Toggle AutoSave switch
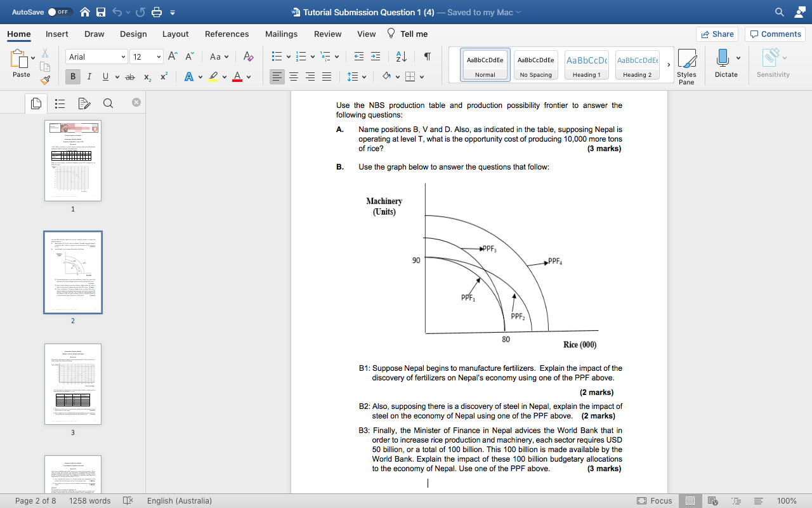This screenshot has width=812, height=508. [60, 12]
